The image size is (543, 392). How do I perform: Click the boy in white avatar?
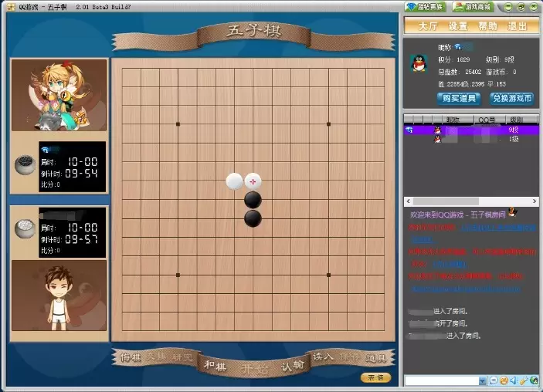click(x=59, y=296)
